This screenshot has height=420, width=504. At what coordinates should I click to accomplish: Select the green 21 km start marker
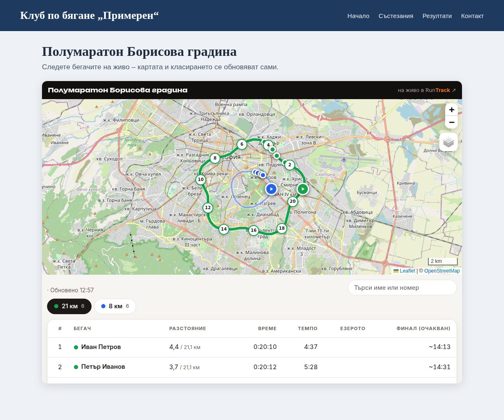click(303, 189)
